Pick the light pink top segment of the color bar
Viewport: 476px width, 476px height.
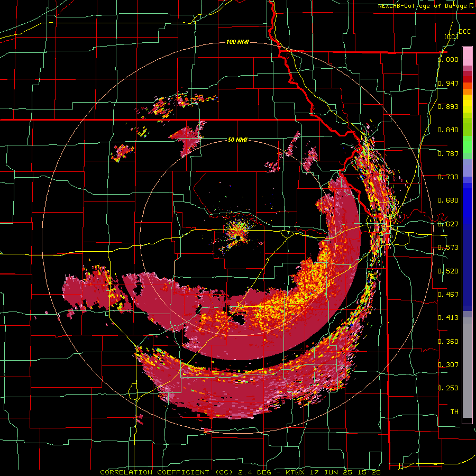(467, 56)
